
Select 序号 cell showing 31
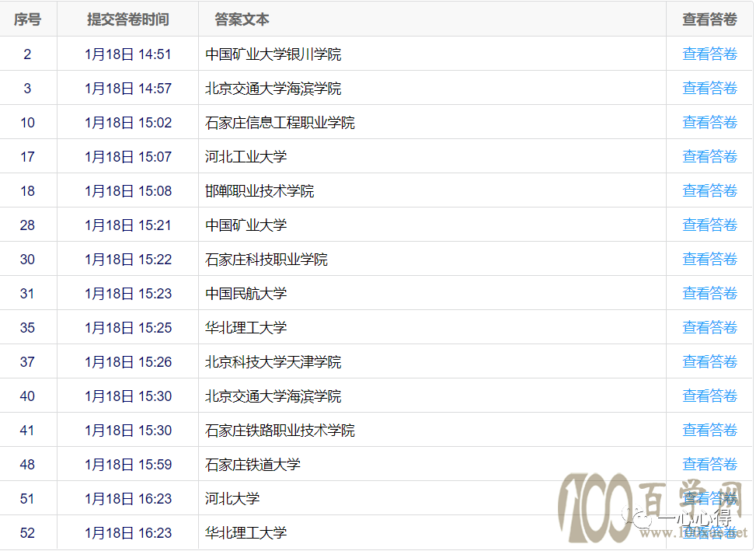27,294
